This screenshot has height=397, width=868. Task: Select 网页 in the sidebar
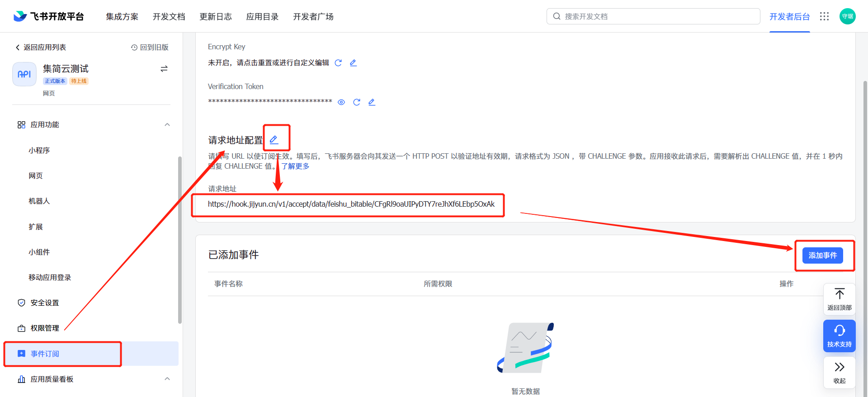click(x=36, y=176)
